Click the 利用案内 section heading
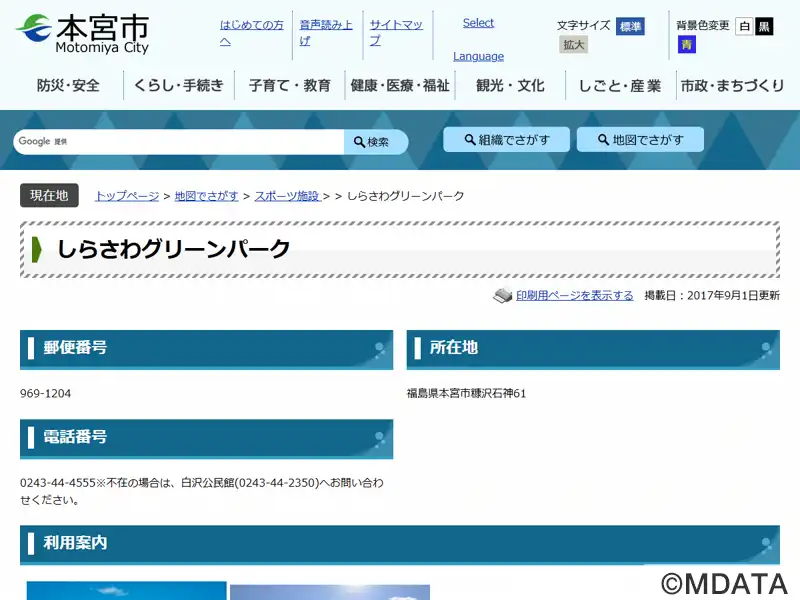The image size is (800, 600). tap(400, 545)
